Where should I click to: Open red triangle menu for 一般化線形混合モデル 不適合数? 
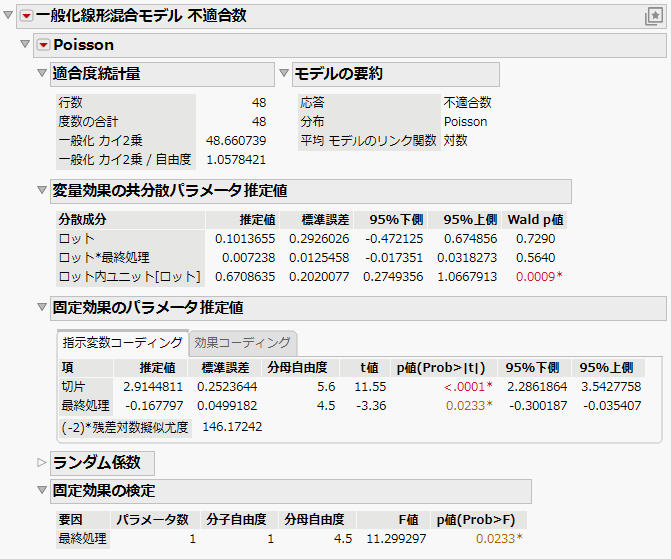click(27, 16)
